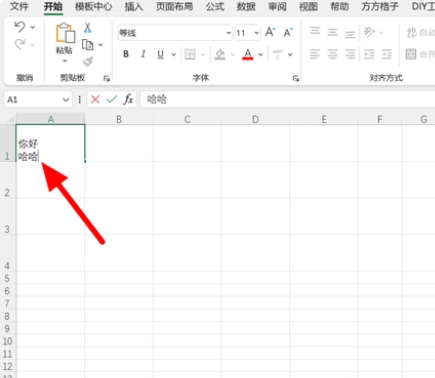This screenshot has width=435, height=378.
Task: Click the Cut scissors icon
Action: click(87, 28)
